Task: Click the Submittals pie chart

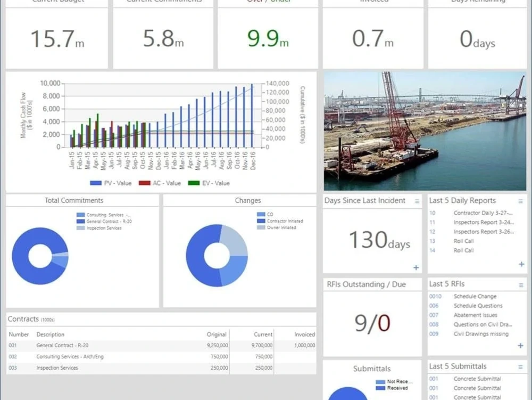Action: pos(348,394)
